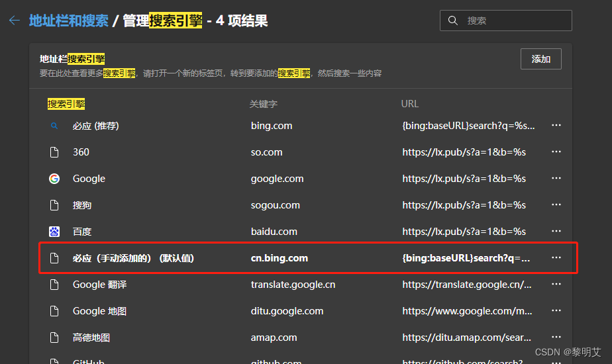
Task: Open more options for the 搜狗 row
Action: [x=556, y=205]
